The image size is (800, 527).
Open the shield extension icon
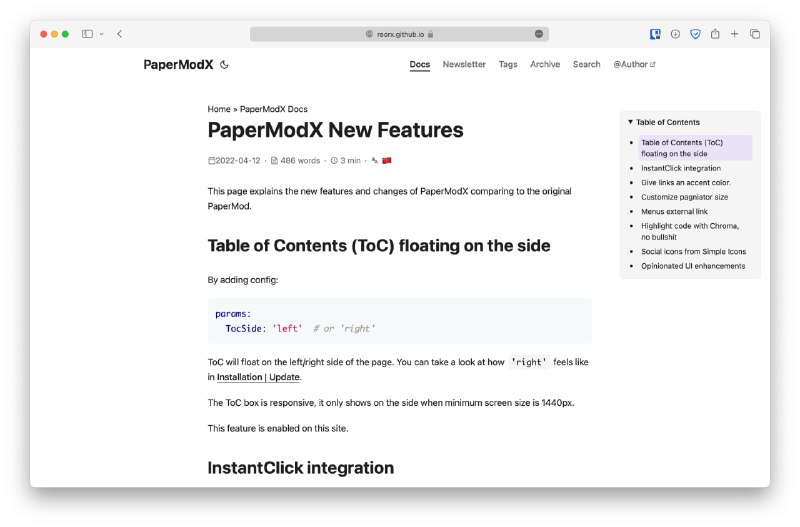pyautogui.click(x=695, y=34)
